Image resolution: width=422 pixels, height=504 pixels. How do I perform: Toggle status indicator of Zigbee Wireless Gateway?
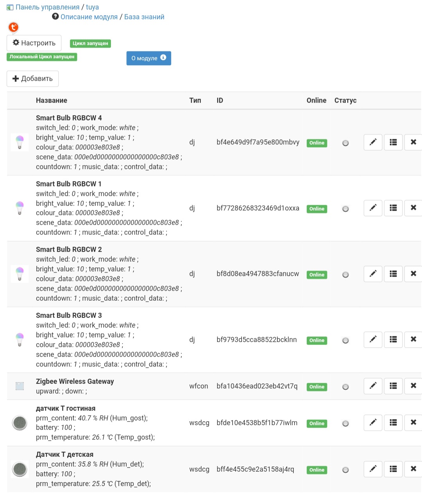345,387
